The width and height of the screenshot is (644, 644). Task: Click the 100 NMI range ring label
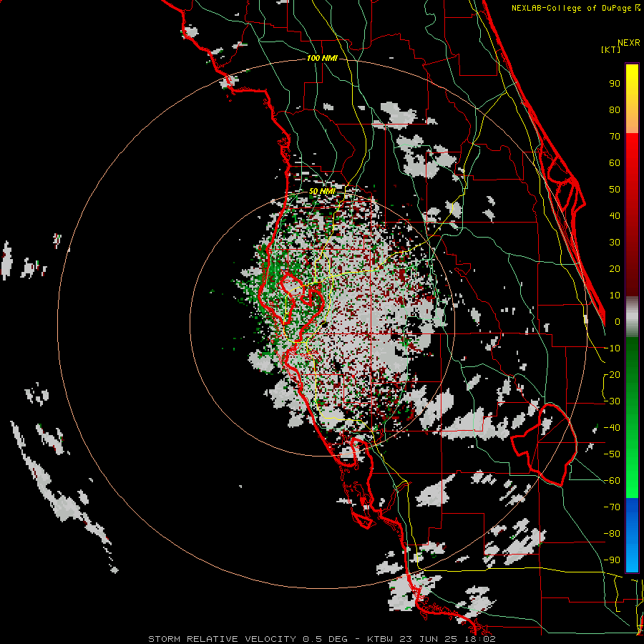tap(322, 58)
